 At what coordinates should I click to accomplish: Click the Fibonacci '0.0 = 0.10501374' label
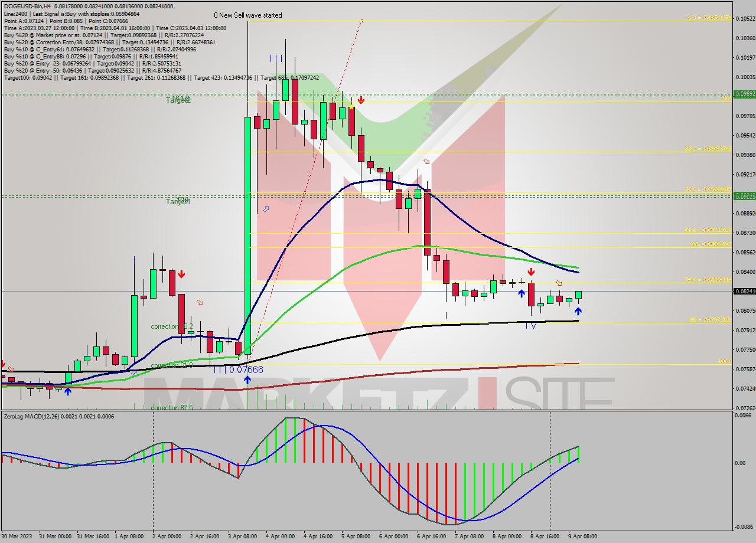(x=709, y=18)
